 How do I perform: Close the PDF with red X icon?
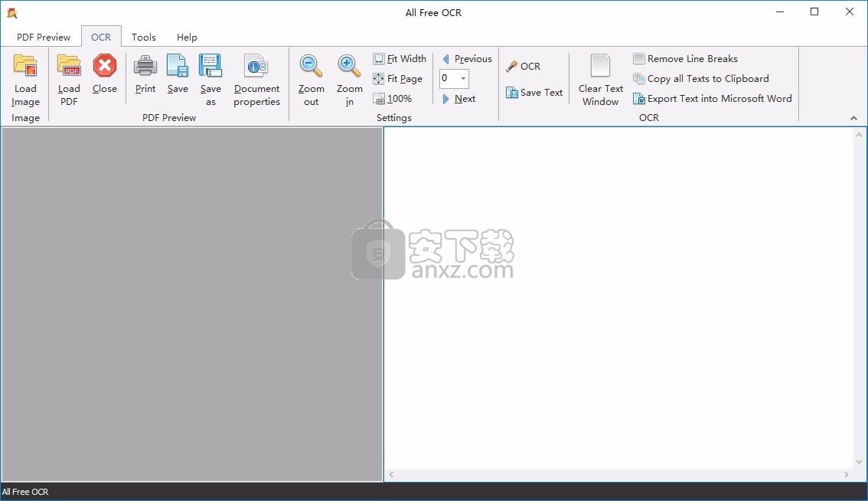[x=105, y=67]
